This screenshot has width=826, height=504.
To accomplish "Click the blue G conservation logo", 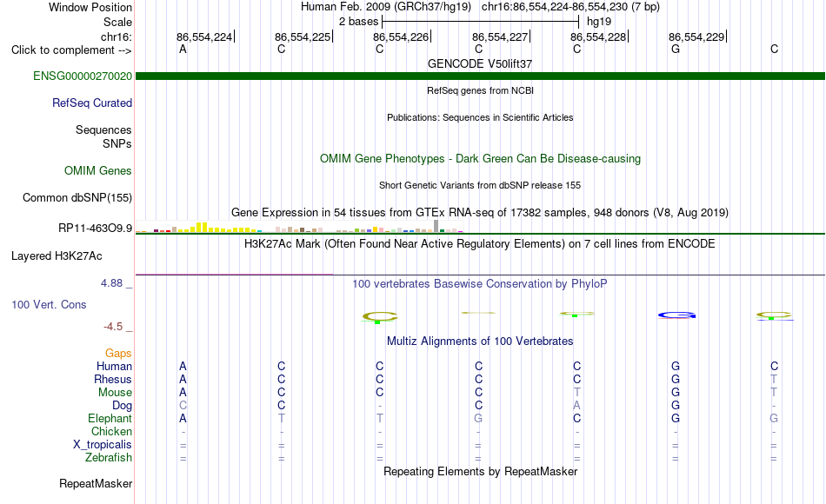I will [677, 315].
